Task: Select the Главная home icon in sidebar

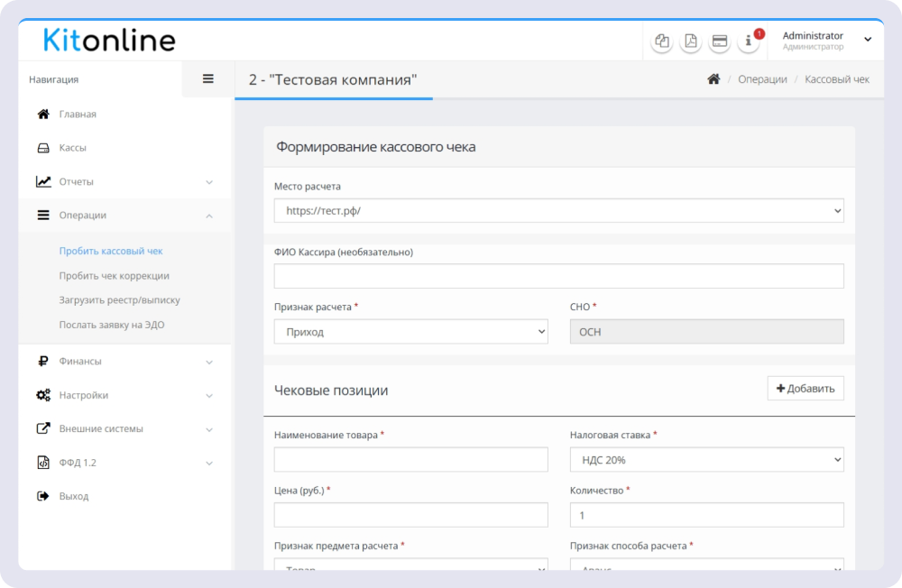Action: pyautogui.click(x=41, y=114)
